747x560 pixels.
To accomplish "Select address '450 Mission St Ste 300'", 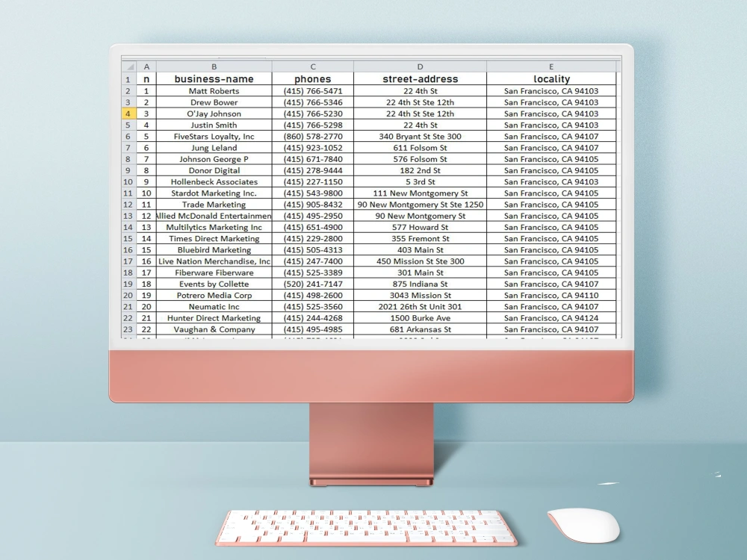I will tap(420, 261).
